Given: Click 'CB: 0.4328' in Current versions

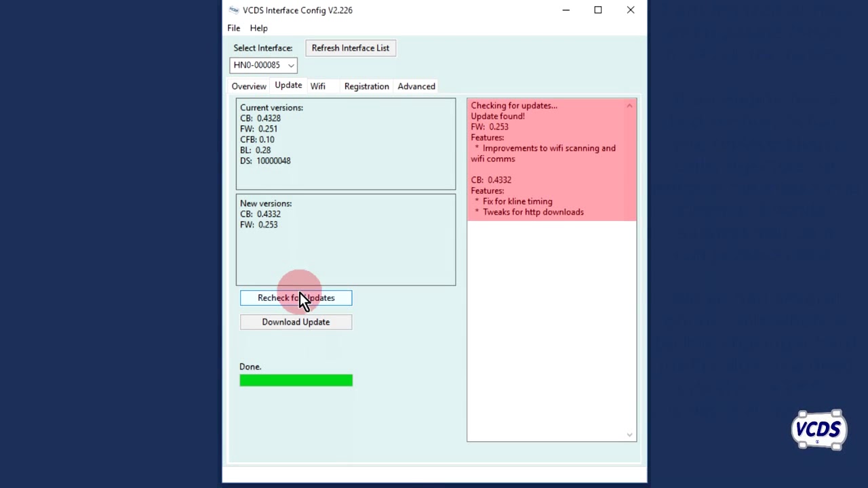Looking at the screenshot, I should click(x=260, y=118).
